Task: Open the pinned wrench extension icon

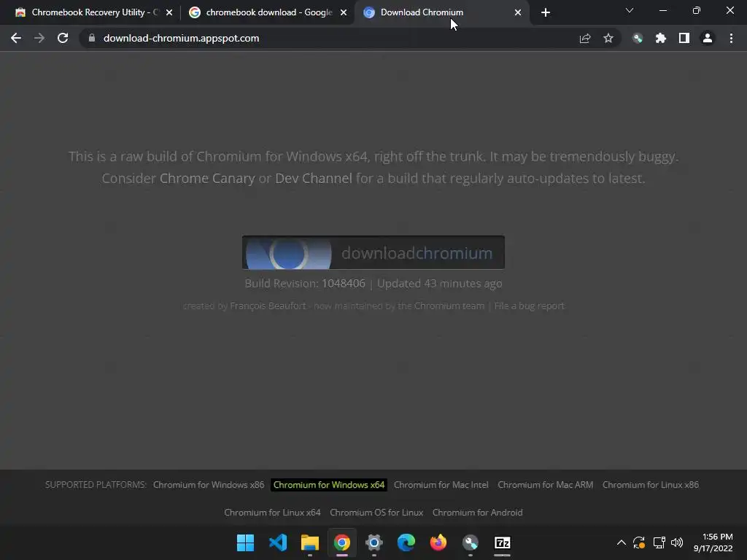Action: [638, 38]
